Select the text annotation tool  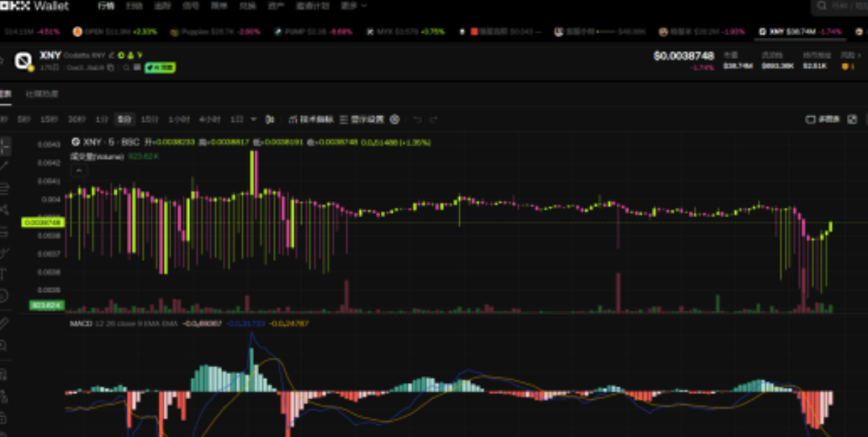3,274
